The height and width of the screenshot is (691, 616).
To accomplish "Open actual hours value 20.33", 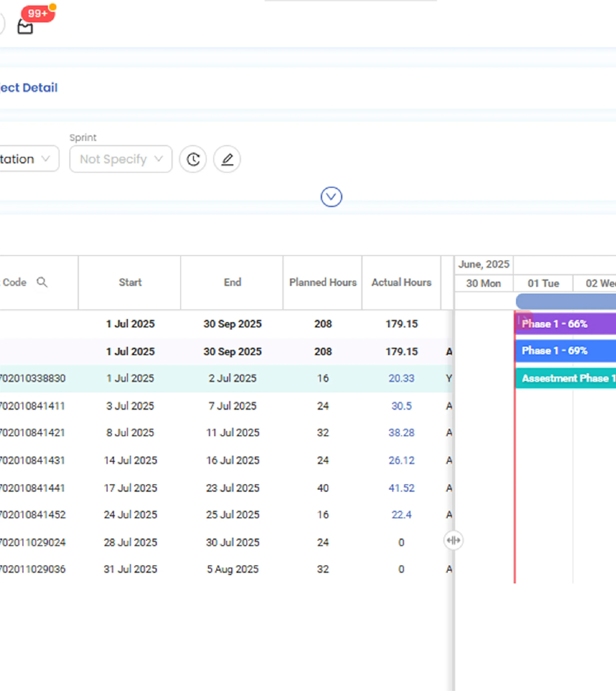I will [x=401, y=378].
